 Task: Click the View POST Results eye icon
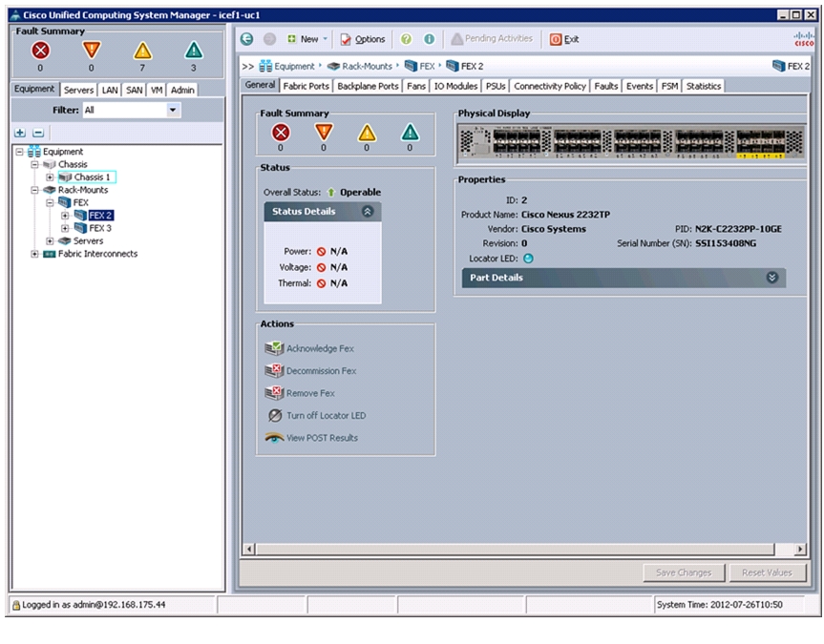point(274,438)
